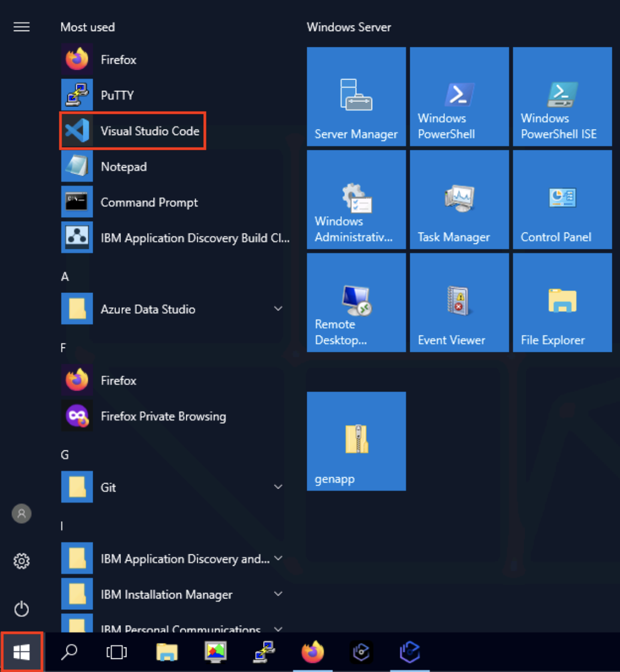Switch to Firefox on the taskbar

[x=313, y=652]
